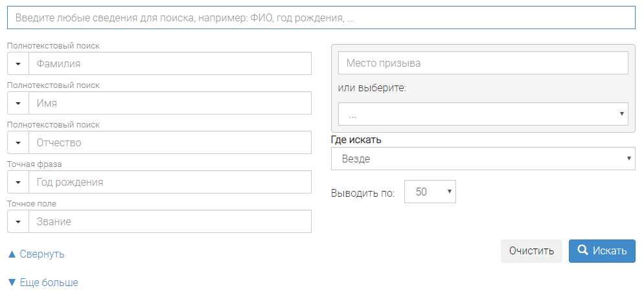Focus the Имя input field
This screenshot has height=299, width=644.
[x=170, y=103]
